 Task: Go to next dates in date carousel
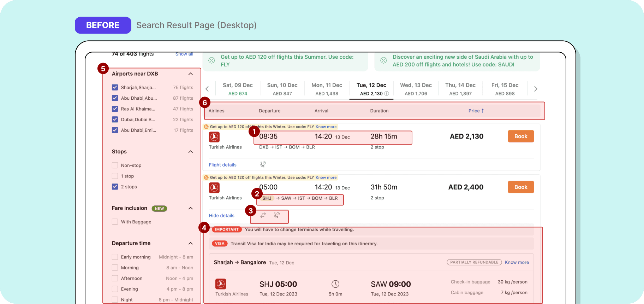coord(536,89)
